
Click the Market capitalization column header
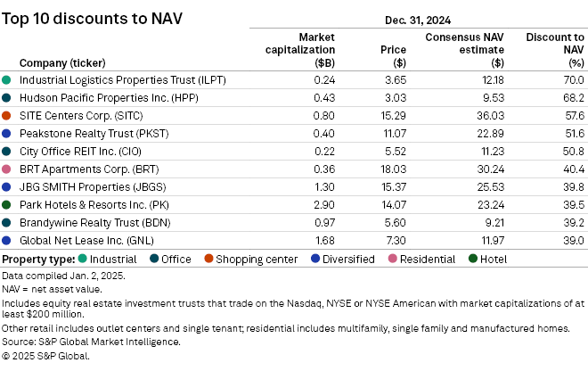[x=304, y=50]
